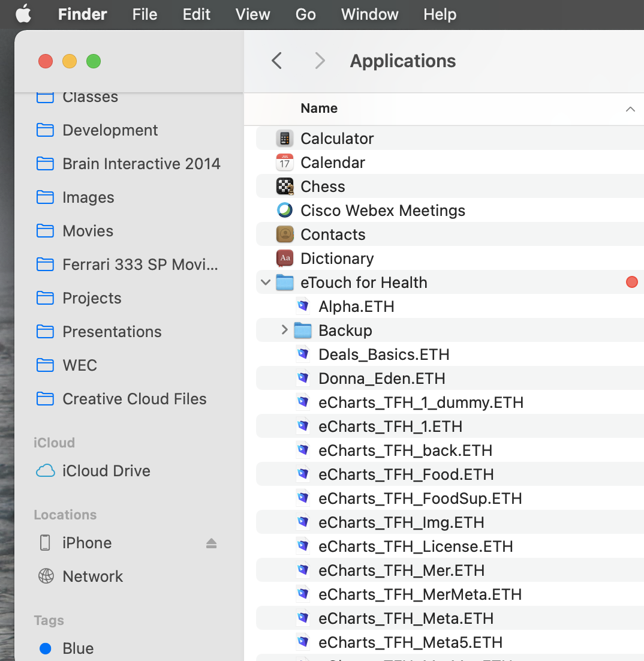Reverse sort order with the Name caret
This screenshot has width=644, height=661.
(x=630, y=109)
